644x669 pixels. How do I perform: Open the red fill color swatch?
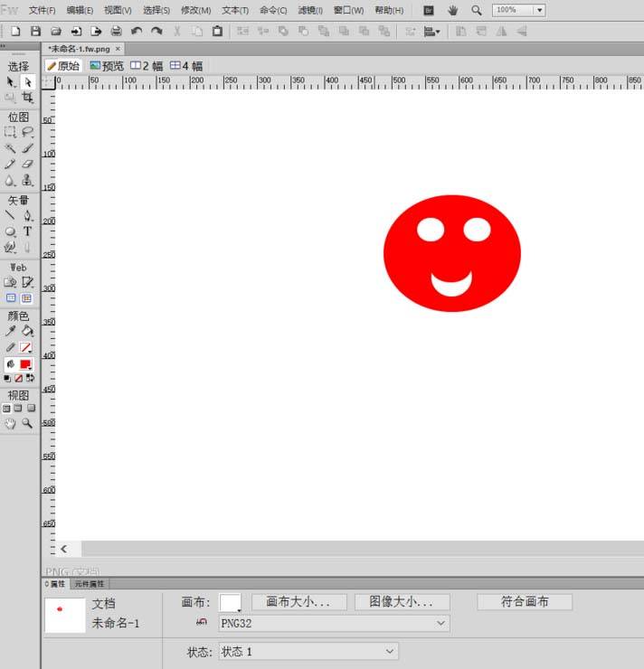click(25, 363)
